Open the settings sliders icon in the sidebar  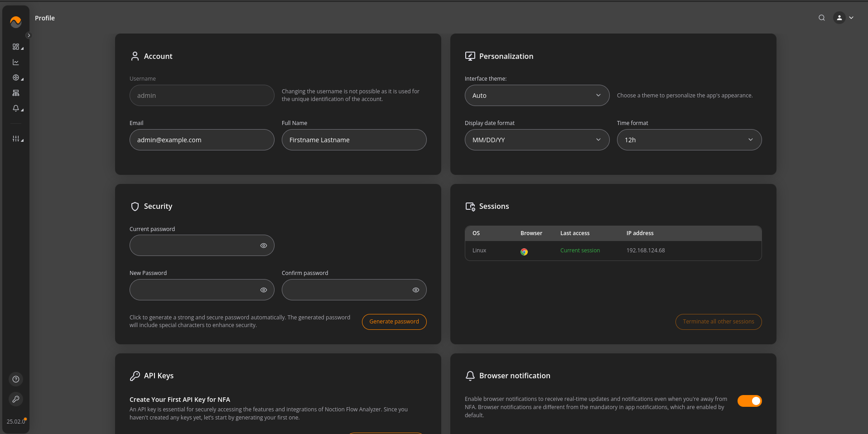point(16,139)
